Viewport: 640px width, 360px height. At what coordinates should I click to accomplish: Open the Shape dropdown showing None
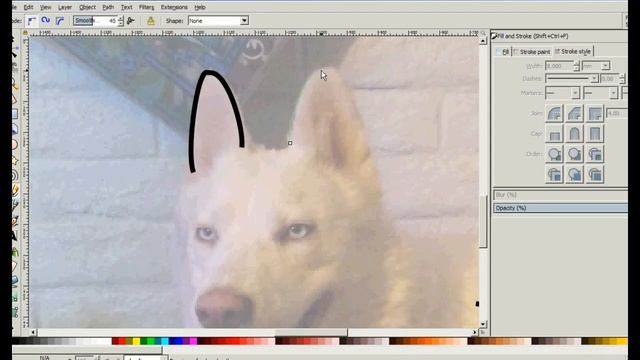click(218, 21)
